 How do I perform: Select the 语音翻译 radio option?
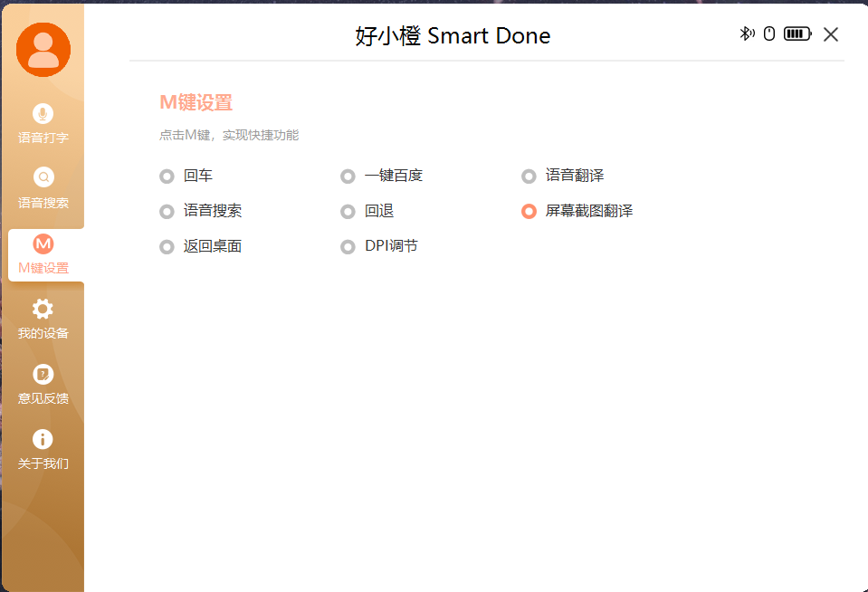[x=529, y=177]
